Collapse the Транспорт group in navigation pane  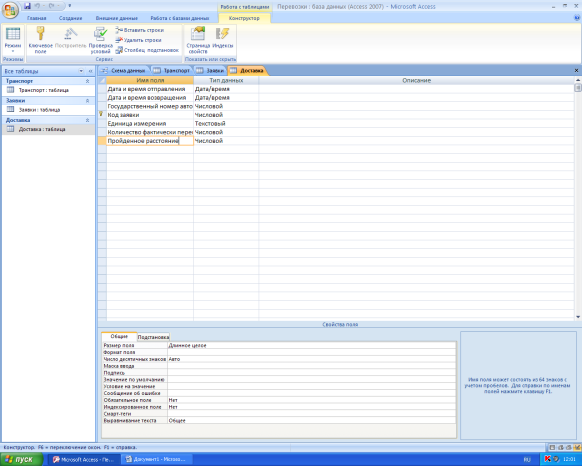(88, 81)
